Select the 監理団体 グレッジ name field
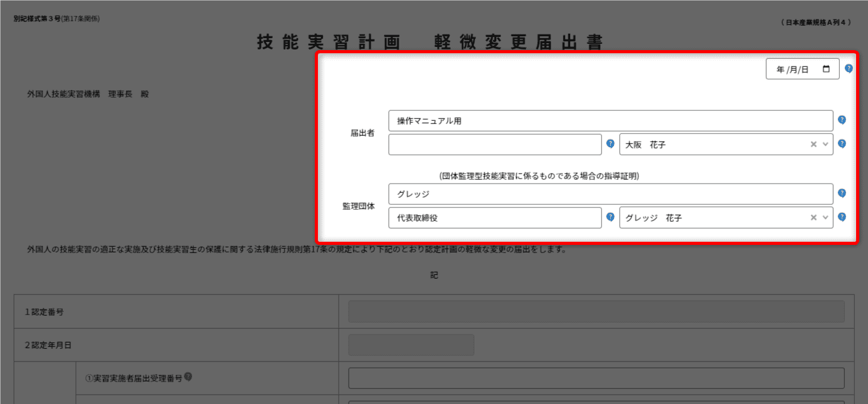 point(610,194)
